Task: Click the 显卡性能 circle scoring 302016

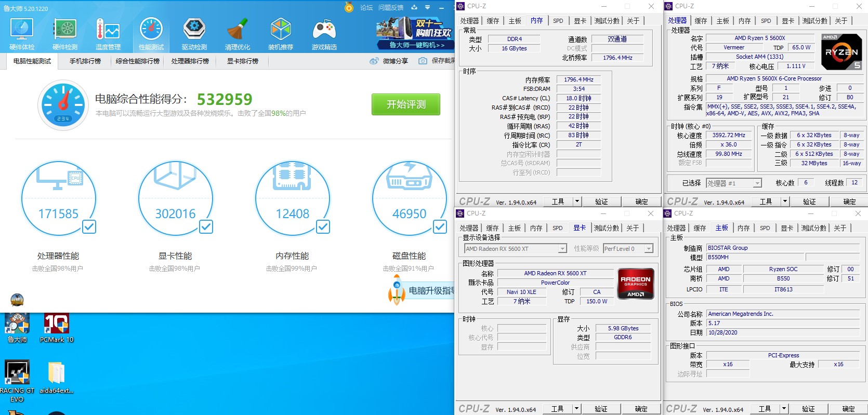Action: [x=175, y=198]
